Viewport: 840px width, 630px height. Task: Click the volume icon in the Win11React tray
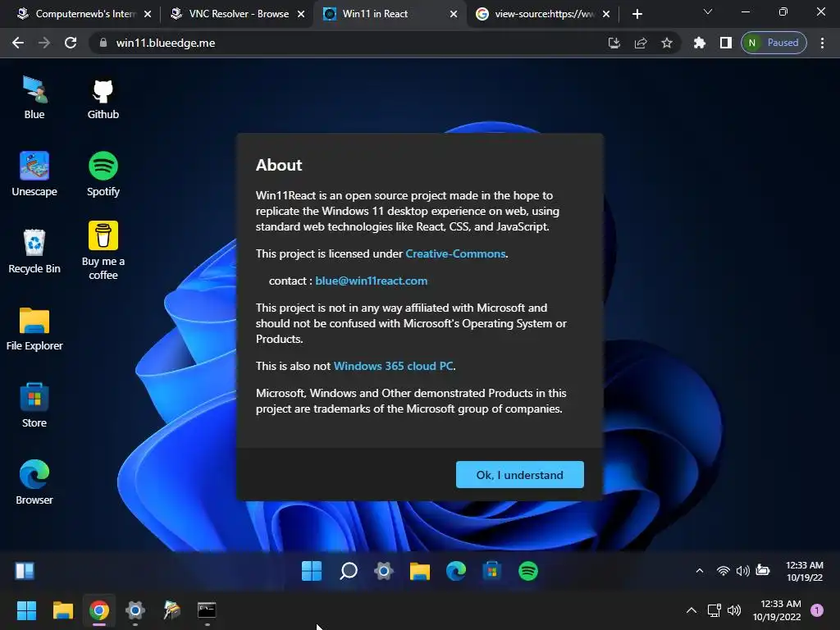[742, 571]
